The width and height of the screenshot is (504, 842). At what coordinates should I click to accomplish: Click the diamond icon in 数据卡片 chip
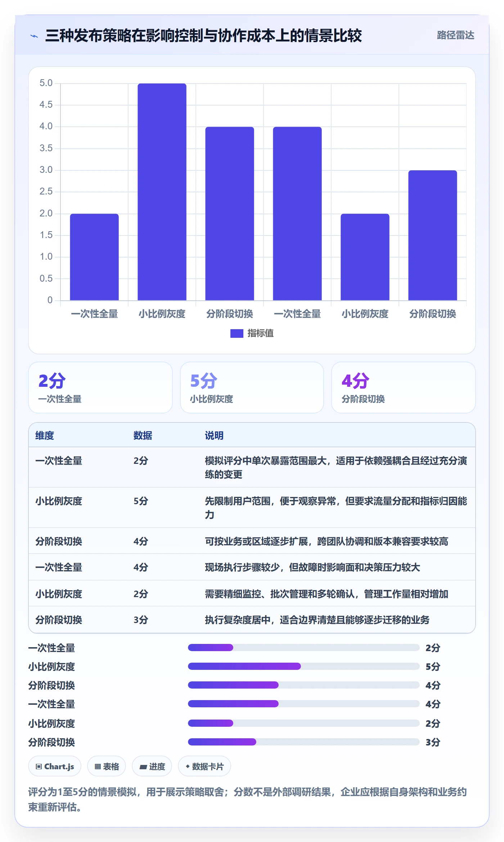pyautogui.click(x=188, y=766)
